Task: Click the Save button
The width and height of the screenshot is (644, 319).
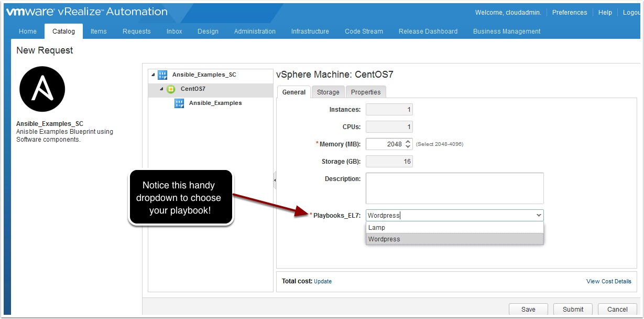Action: [528, 309]
